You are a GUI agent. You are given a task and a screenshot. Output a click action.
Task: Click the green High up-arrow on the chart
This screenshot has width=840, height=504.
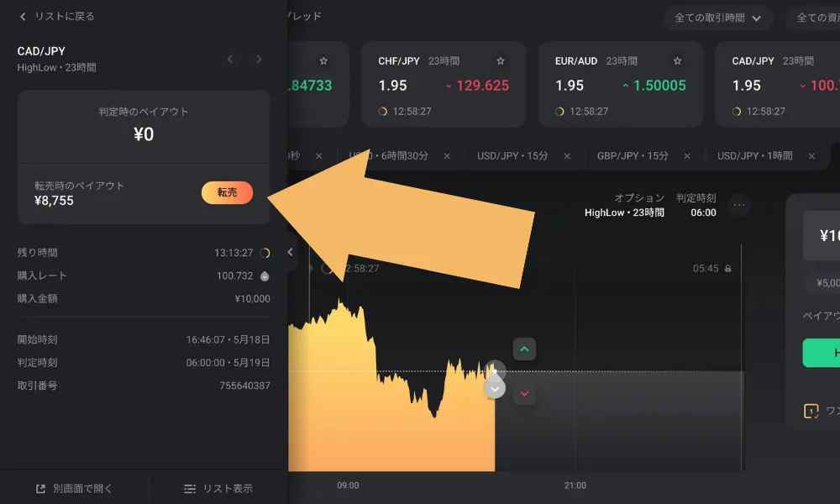pyautogui.click(x=524, y=349)
